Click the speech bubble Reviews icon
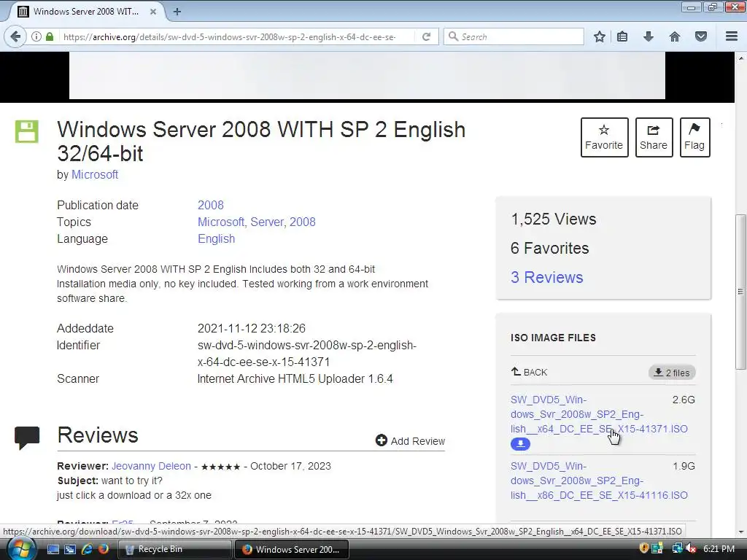 (27, 437)
